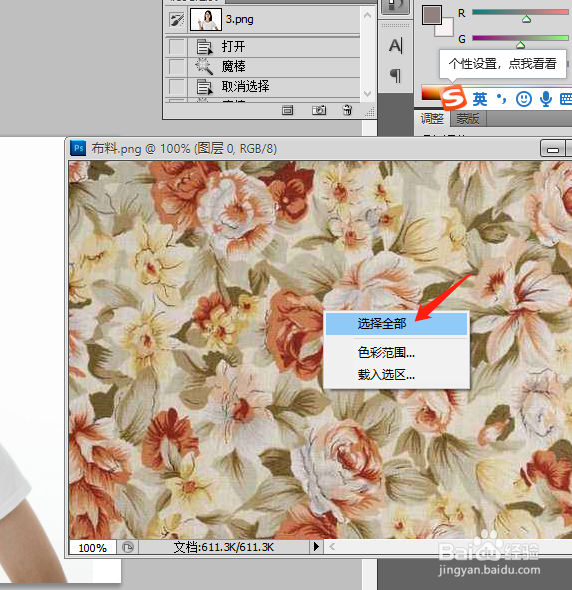This screenshot has width=572, height=590.
Task: Click the collapsed panel icon above Character
Action: 395,6
